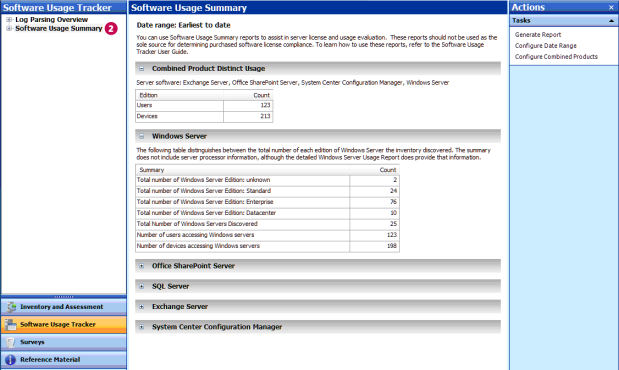The image size is (619, 370).
Task: Click the Office SharePoint Server heading
Action: 193,266
